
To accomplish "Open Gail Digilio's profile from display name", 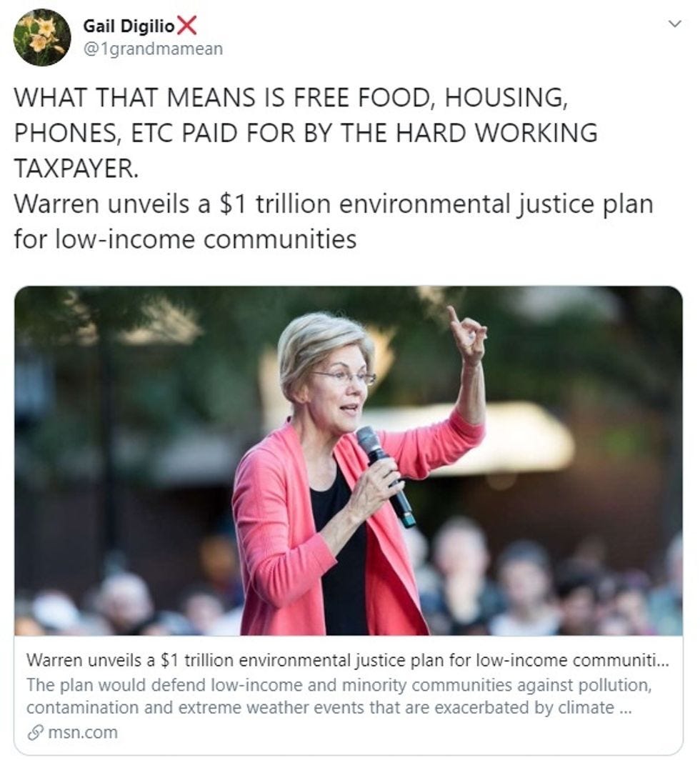I will tap(129, 26).
